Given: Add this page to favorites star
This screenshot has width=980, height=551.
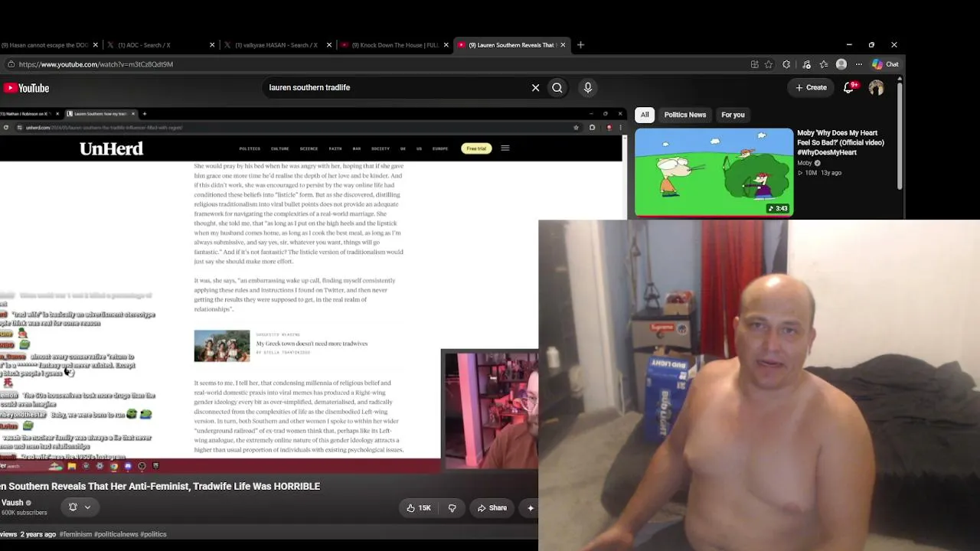Looking at the screenshot, I should pos(769,64).
